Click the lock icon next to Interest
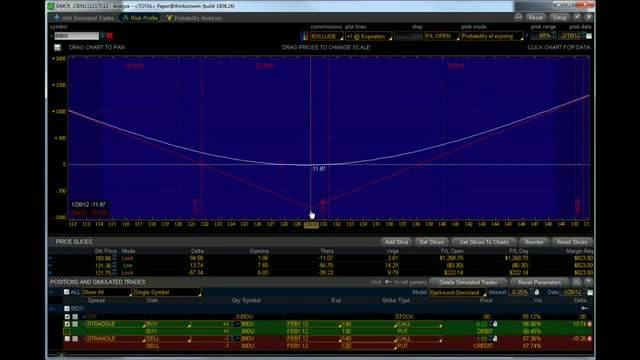640x360 pixels. (x=537, y=292)
